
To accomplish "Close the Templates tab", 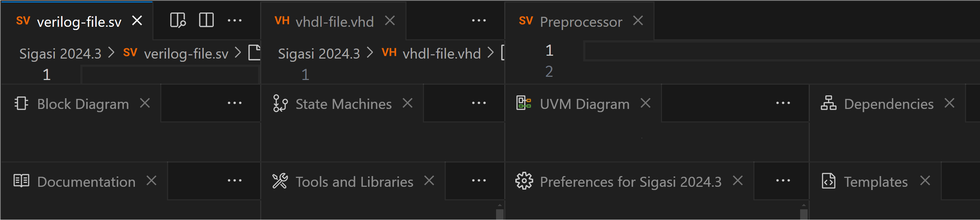I will click(925, 181).
